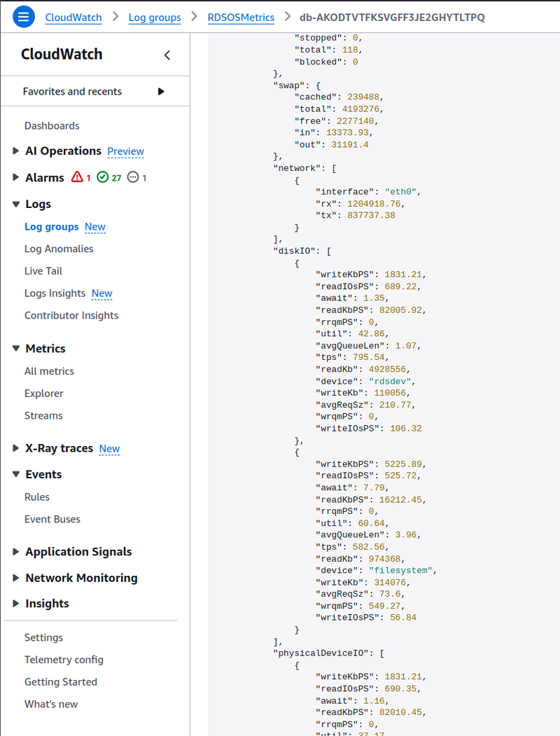Click the New badge beside X-Ray traces
560x736 pixels.
[110, 449]
